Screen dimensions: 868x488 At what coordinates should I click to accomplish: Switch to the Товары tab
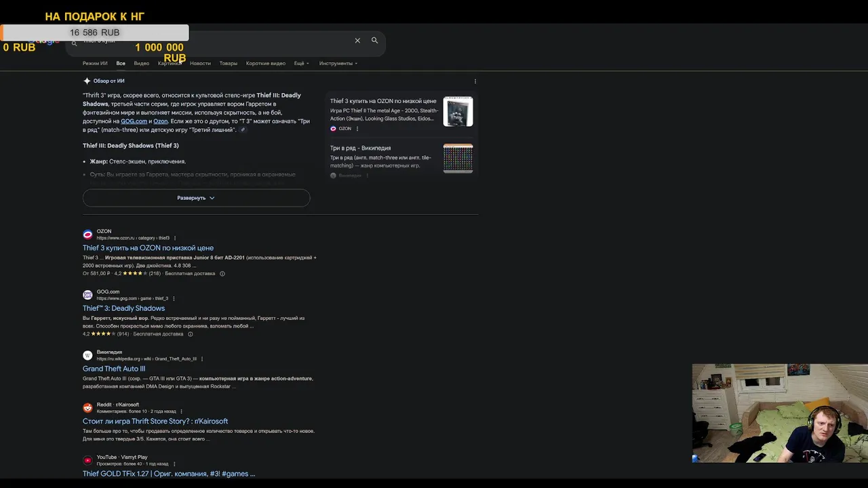[229, 64]
